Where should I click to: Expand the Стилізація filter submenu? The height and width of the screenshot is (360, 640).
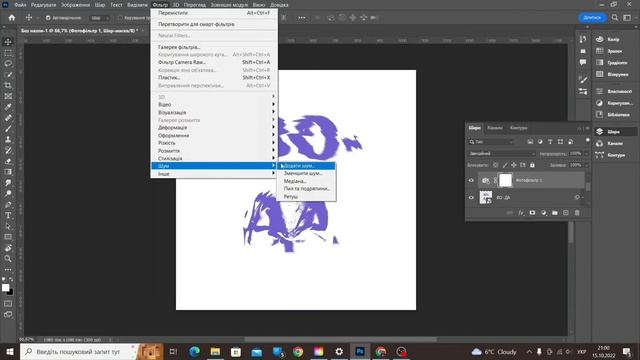(214, 158)
